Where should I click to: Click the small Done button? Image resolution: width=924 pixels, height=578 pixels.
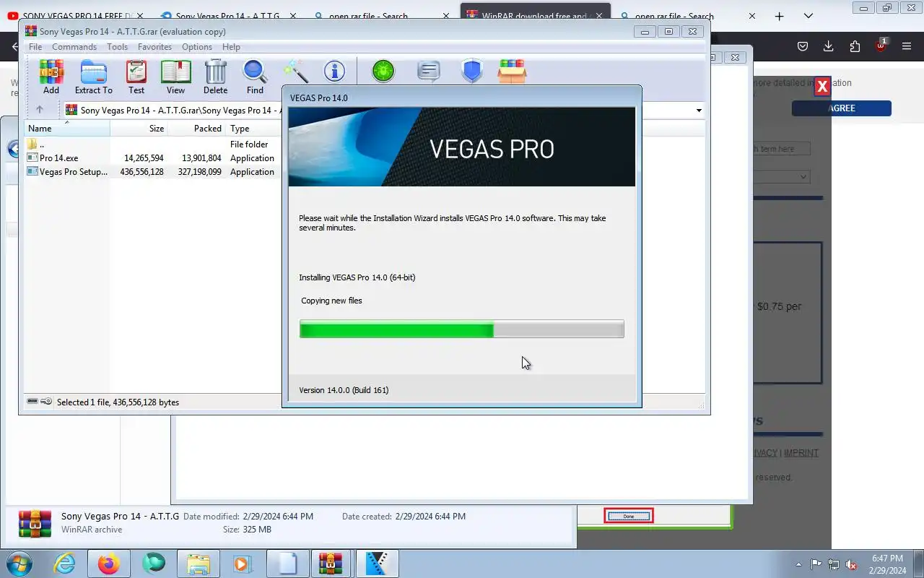[x=628, y=516]
